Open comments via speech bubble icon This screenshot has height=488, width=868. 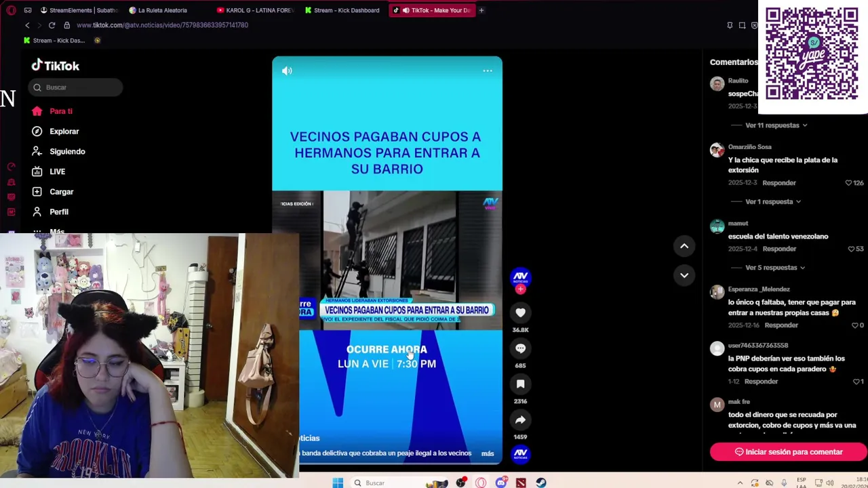520,348
